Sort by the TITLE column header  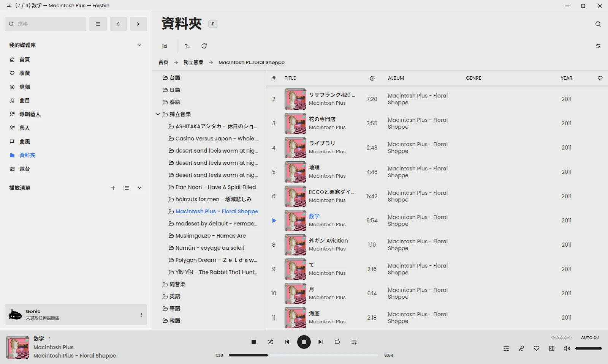click(290, 78)
